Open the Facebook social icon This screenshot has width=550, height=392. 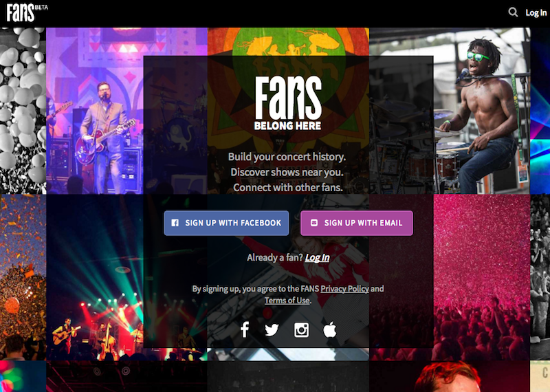pyautogui.click(x=245, y=329)
